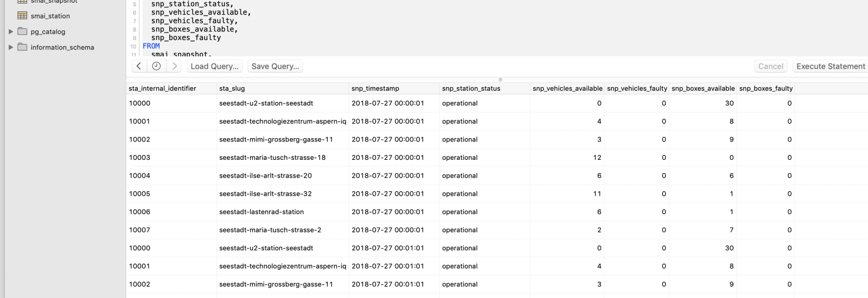Click snp_vehicles_faulty line in query editor
The image size is (868, 298).
[195, 21]
